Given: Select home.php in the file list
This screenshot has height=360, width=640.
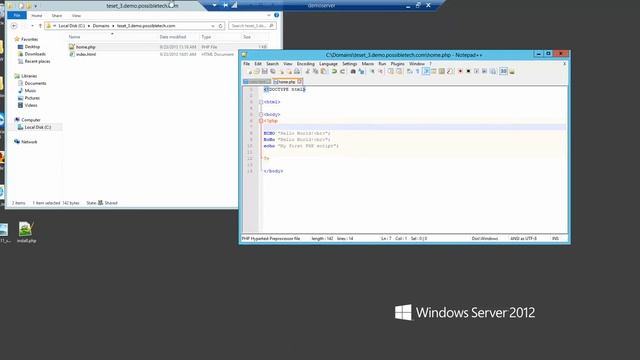Looking at the screenshot, I should click(x=86, y=47).
